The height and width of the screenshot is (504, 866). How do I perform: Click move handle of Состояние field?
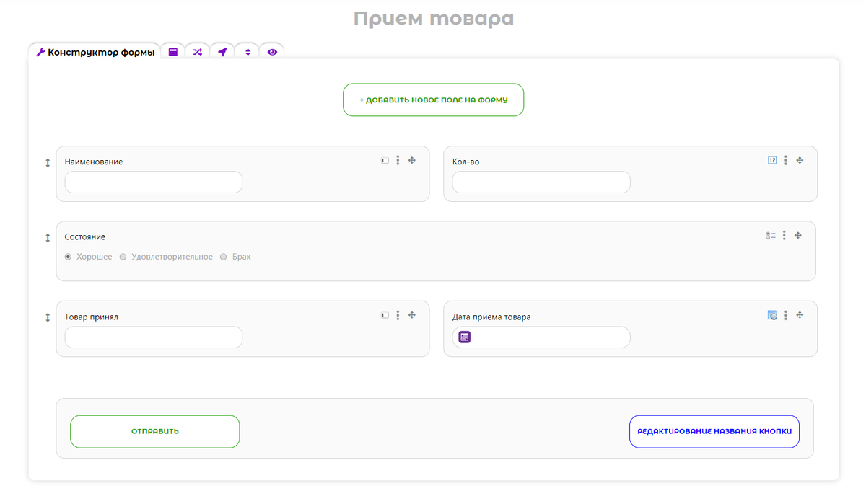(798, 236)
